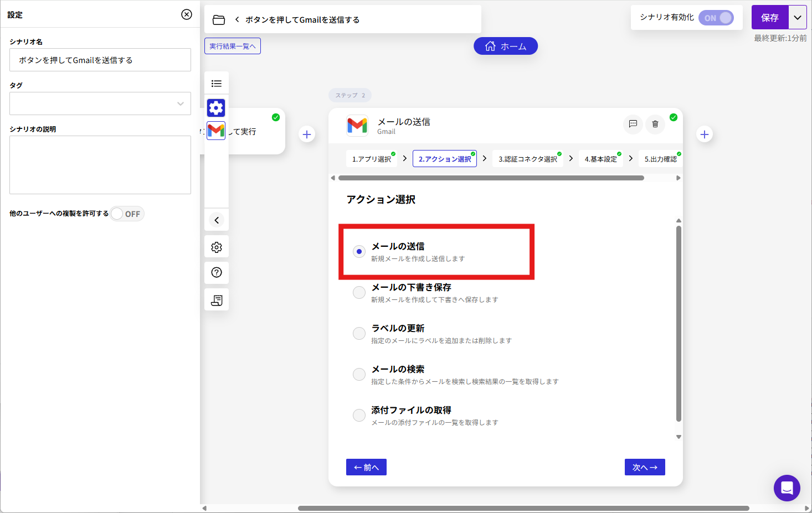812x513 pixels.
Task: Click the Gmail logo in step card
Action: click(357, 126)
